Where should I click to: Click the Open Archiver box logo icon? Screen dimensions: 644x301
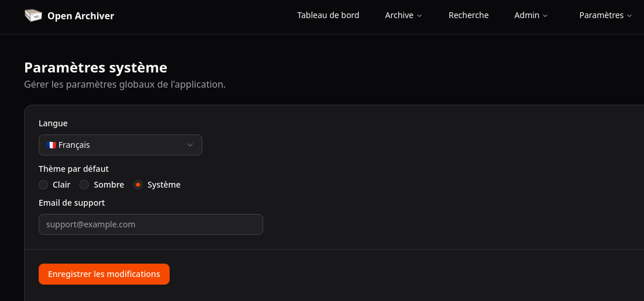click(33, 15)
